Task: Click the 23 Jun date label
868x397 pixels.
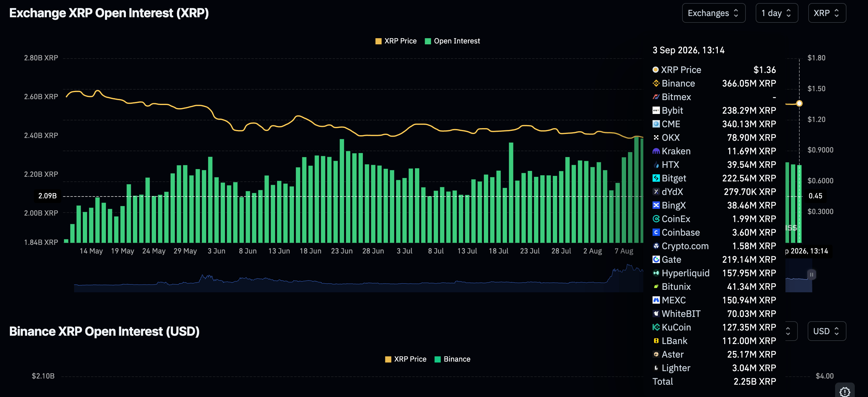Action: click(x=342, y=251)
